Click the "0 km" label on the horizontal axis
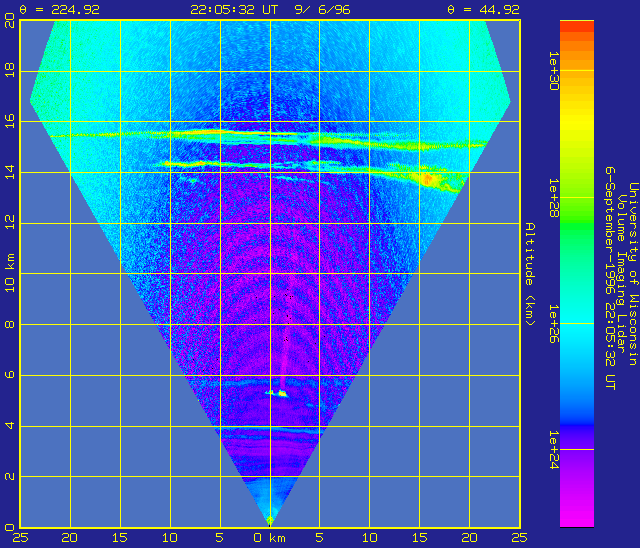Image resolution: width=640 pixels, height=548 pixels. (269, 538)
